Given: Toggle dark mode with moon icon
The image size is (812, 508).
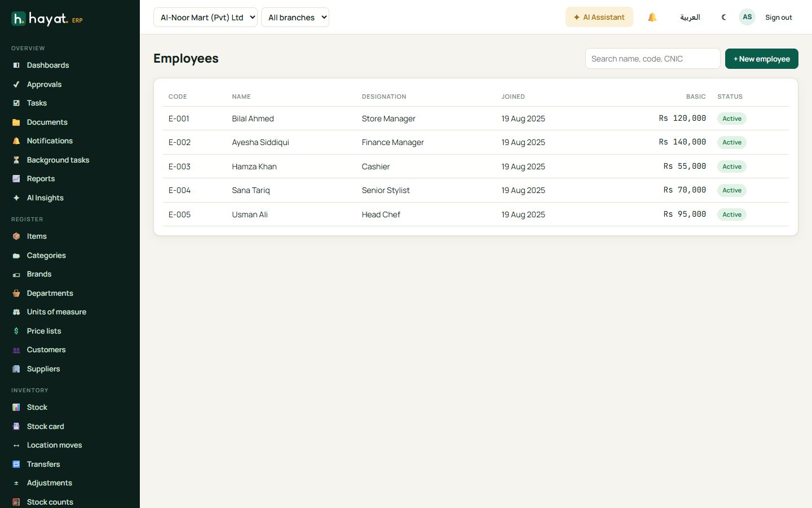Looking at the screenshot, I should [723, 17].
